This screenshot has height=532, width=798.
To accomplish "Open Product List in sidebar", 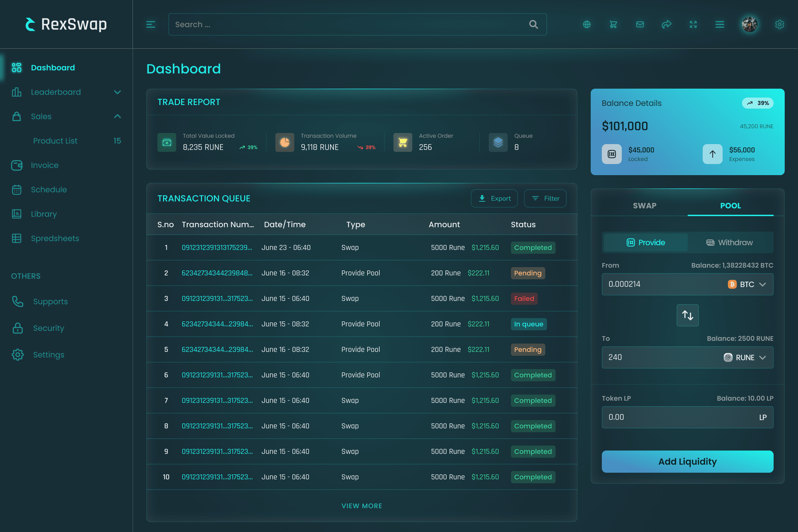I will point(55,141).
